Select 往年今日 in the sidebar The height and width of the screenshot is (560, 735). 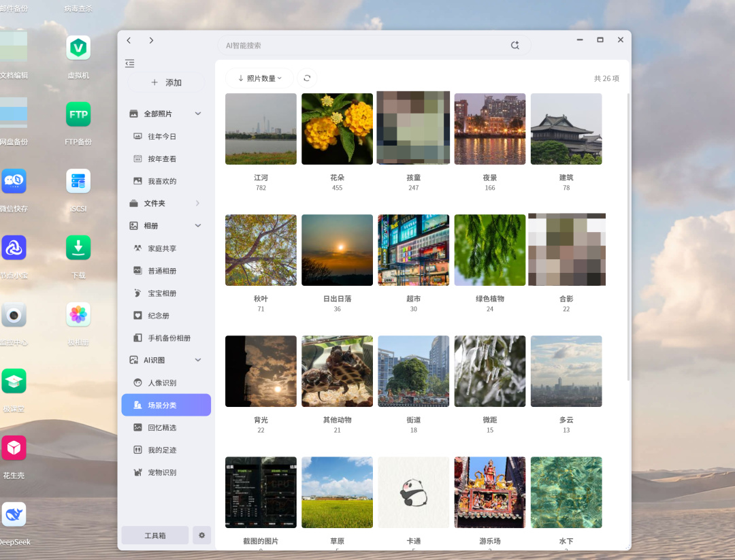[166, 136]
